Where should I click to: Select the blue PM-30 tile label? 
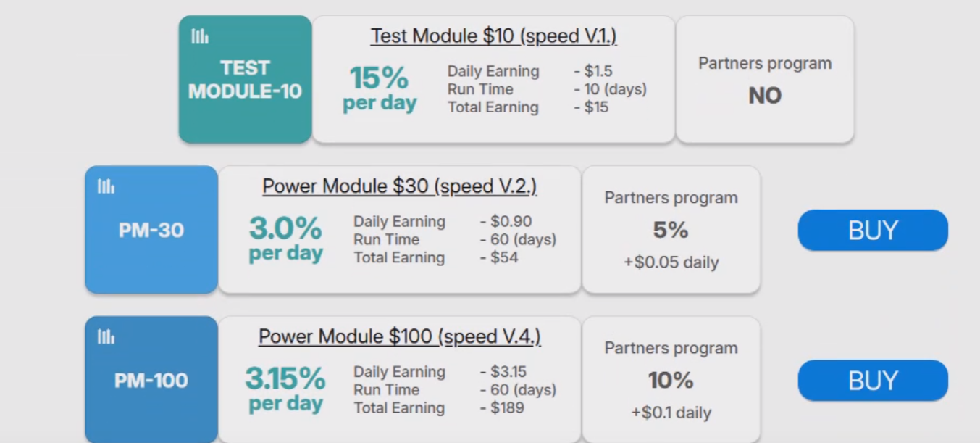click(151, 231)
